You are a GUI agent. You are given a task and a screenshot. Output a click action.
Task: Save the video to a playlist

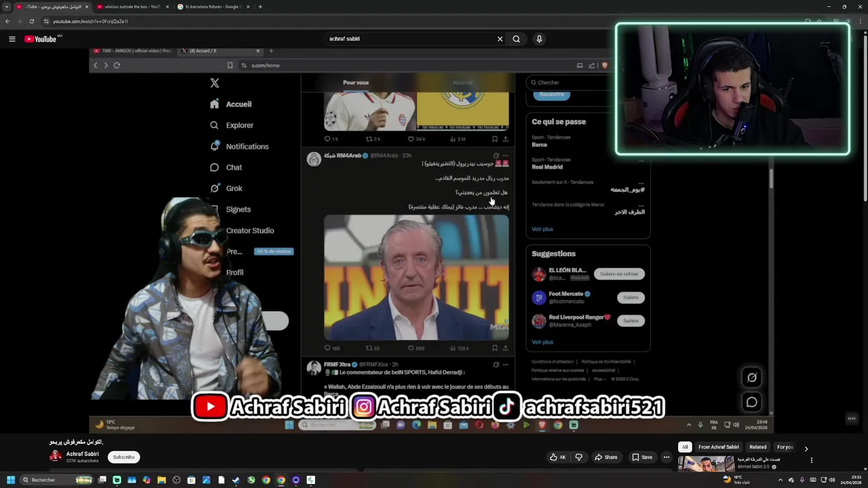[x=642, y=457]
